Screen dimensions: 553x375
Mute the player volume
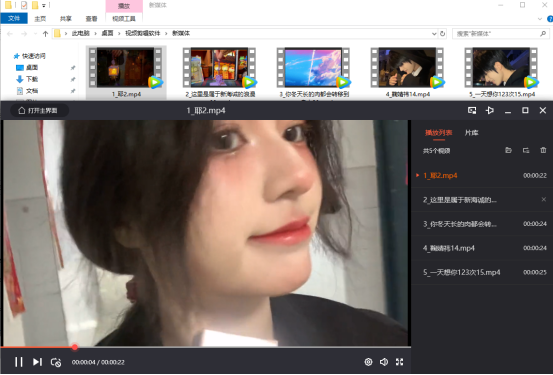tap(384, 362)
